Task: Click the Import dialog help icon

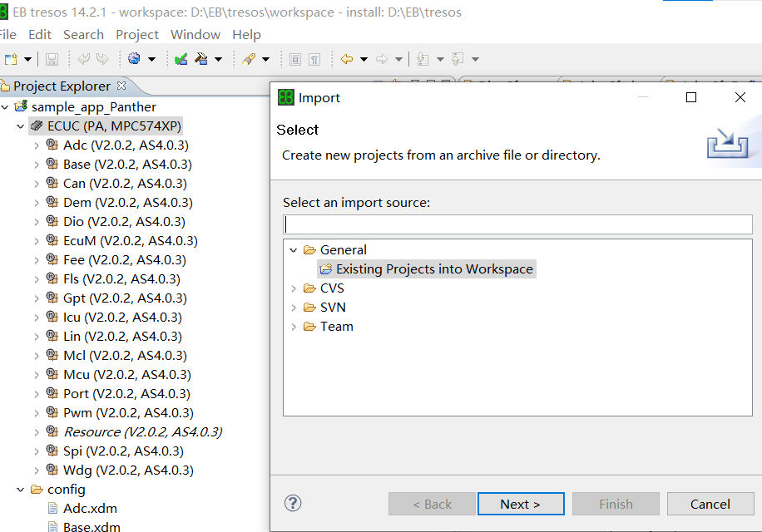Action: click(x=293, y=503)
